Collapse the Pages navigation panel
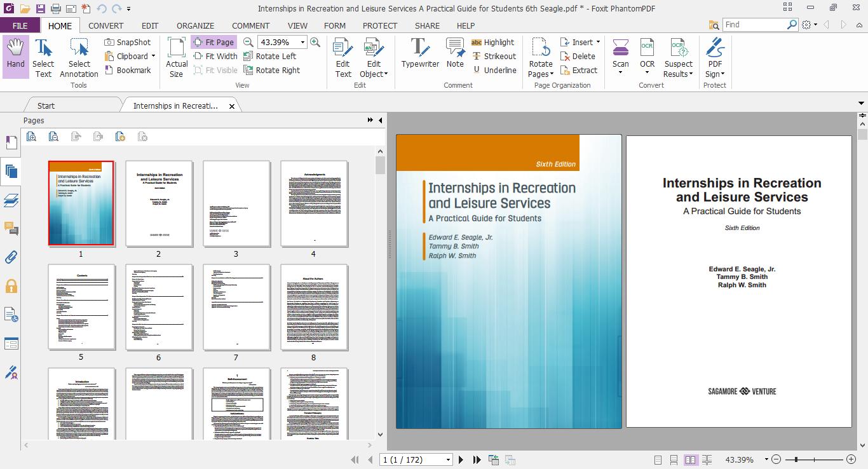The image size is (868, 469). [380, 120]
